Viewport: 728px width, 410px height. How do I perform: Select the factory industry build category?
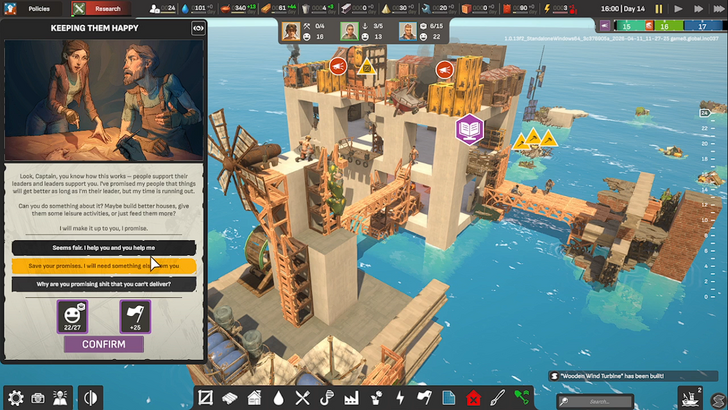point(351,398)
